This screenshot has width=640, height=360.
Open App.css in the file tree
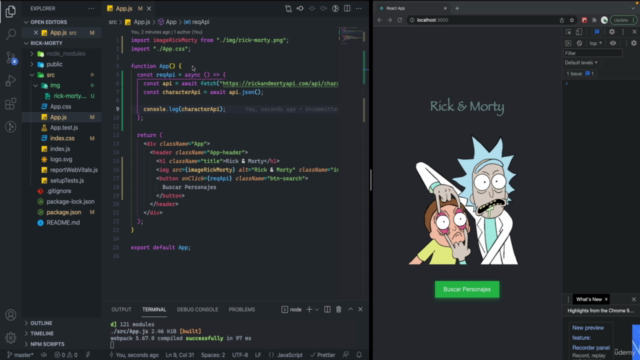(61, 107)
